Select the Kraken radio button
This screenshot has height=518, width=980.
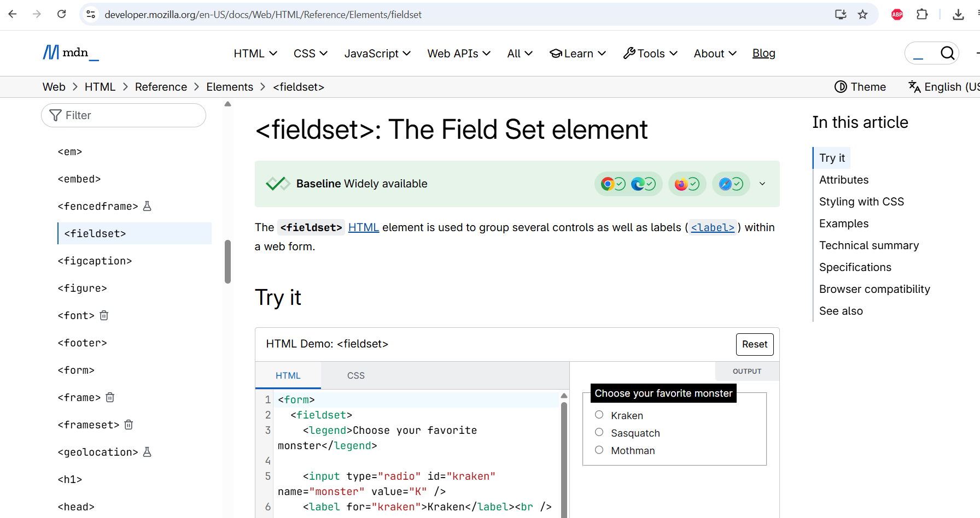[599, 415]
